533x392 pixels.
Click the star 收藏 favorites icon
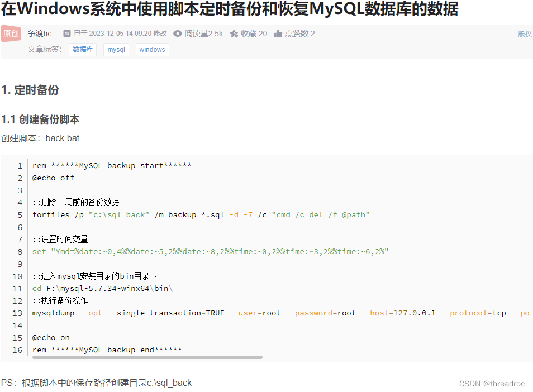[234, 34]
